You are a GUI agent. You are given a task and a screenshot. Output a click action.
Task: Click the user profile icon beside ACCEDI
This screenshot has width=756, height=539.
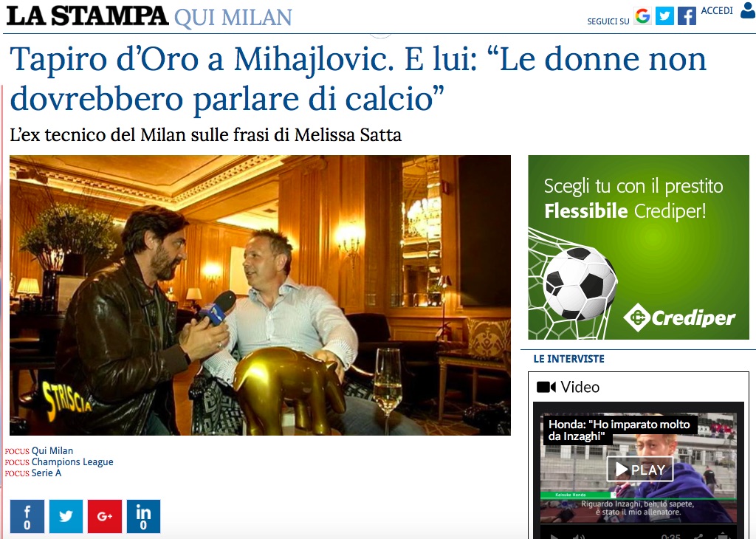tap(748, 10)
